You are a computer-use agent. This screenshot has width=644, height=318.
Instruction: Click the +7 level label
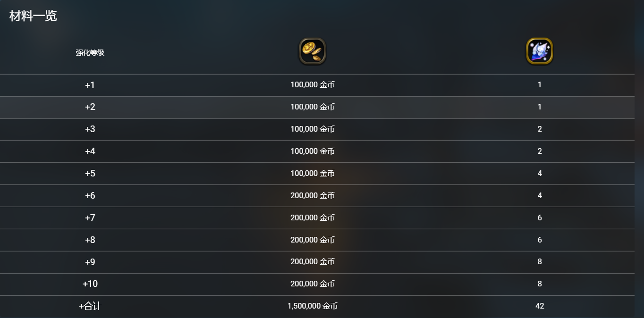click(x=90, y=218)
